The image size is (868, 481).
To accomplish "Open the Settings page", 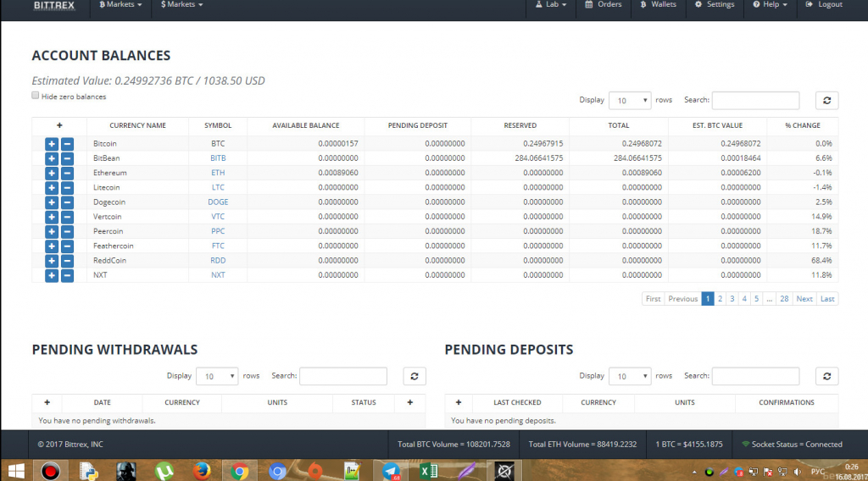I will pyautogui.click(x=715, y=4).
